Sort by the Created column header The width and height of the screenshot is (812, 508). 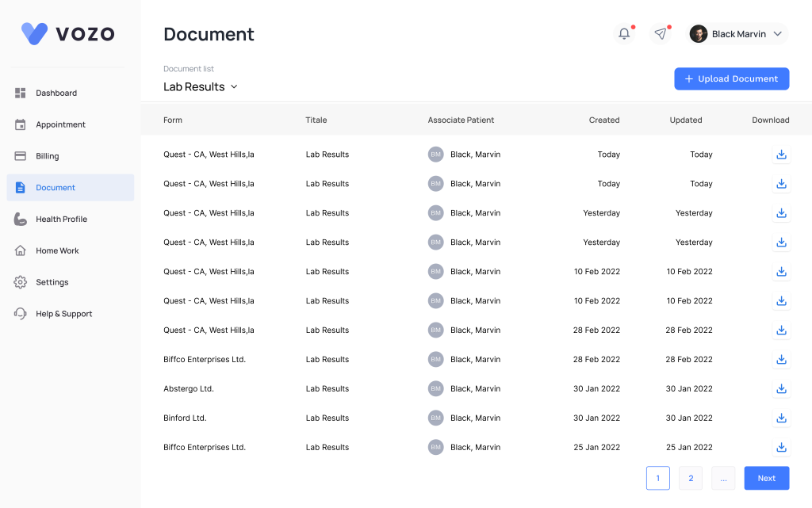(603, 120)
